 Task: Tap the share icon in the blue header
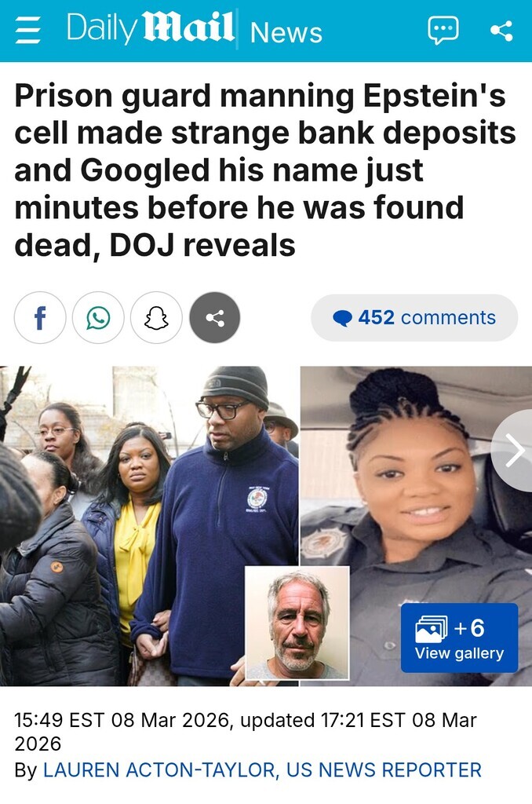pos(501,31)
